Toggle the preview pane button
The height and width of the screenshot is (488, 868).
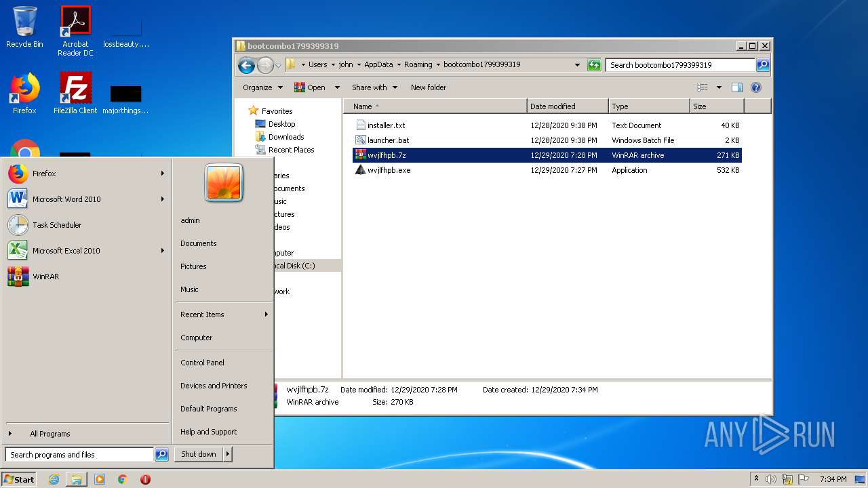(x=737, y=87)
